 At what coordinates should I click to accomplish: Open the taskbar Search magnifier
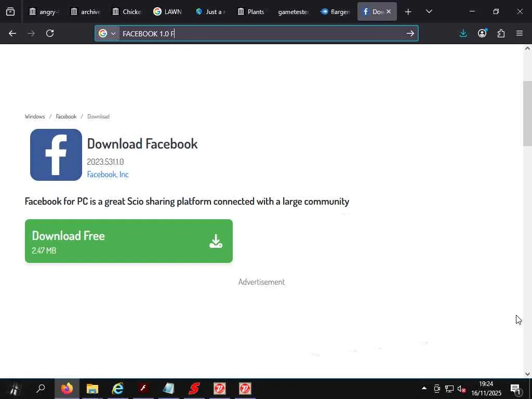tap(41, 389)
